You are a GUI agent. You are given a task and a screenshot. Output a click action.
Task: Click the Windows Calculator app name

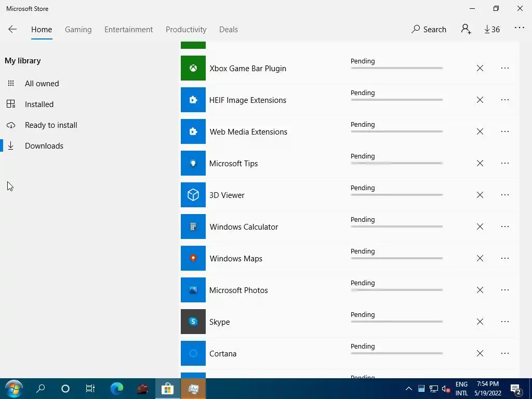244,227
